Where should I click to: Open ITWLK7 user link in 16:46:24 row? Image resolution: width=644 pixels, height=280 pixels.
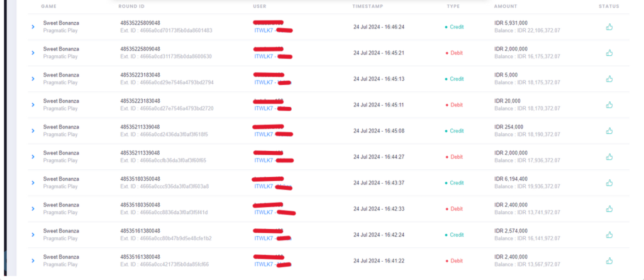(264, 30)
